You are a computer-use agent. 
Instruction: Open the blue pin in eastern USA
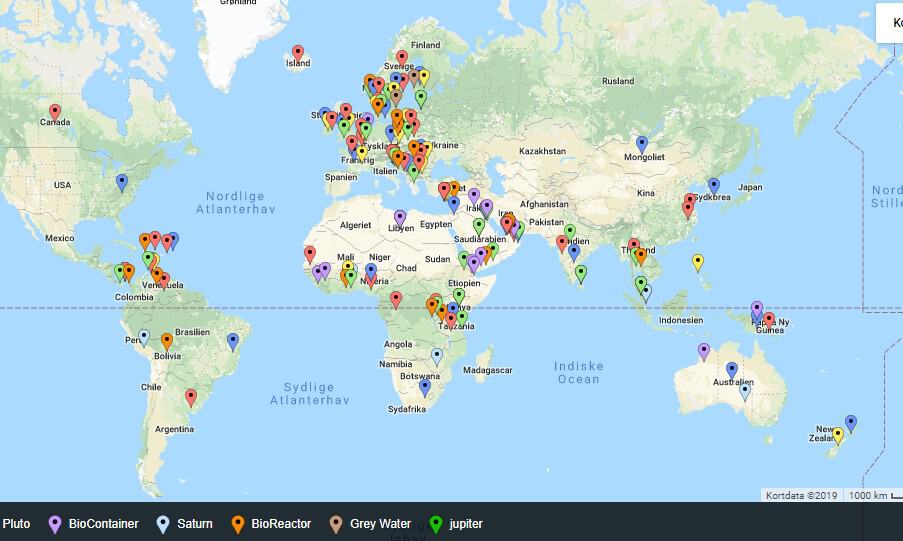pos(122,183)
